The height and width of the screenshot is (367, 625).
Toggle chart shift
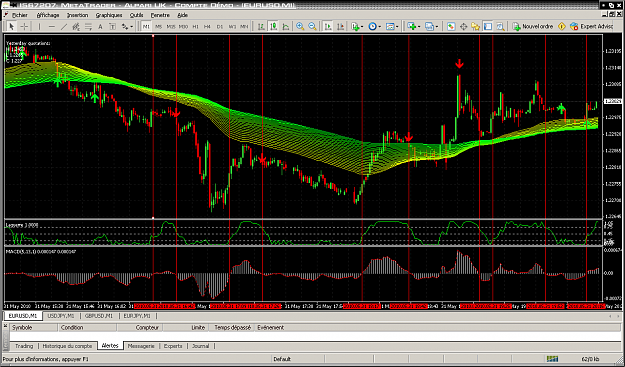pos(340,27)
